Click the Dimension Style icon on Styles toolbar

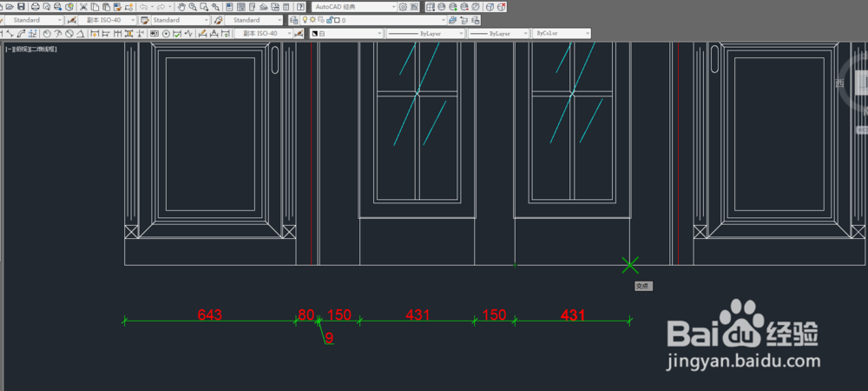(x=71, y=20)
